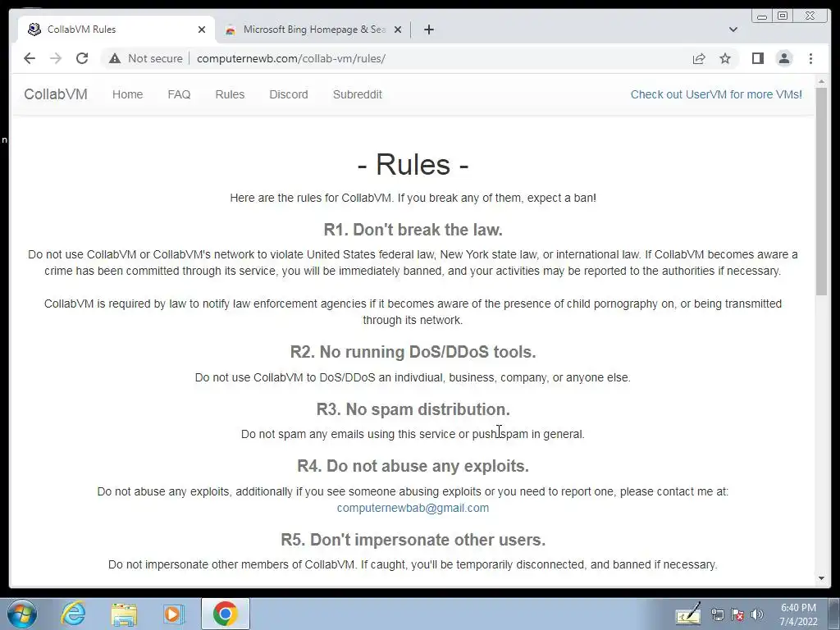Share this page via share icon
840x630 pixels.
click(699, 58)
